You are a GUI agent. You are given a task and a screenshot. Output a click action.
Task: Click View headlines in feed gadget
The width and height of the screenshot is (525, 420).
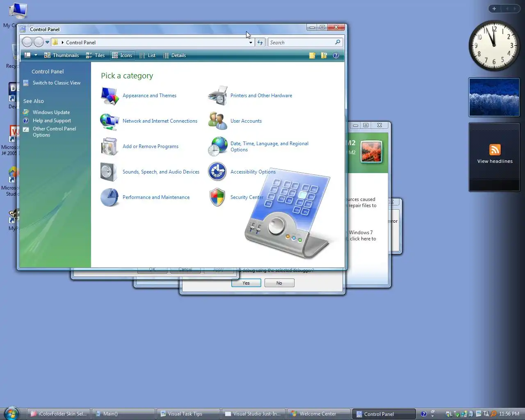coord(495,161)
